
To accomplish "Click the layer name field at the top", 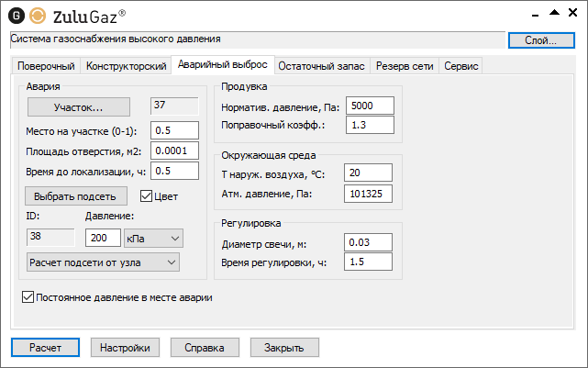I will coord(258,39).
